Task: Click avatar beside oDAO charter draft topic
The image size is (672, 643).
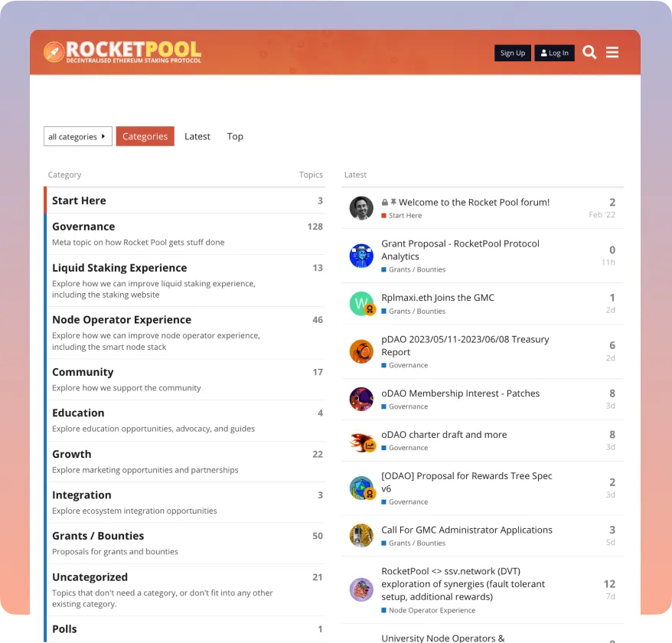Action: 361,441
